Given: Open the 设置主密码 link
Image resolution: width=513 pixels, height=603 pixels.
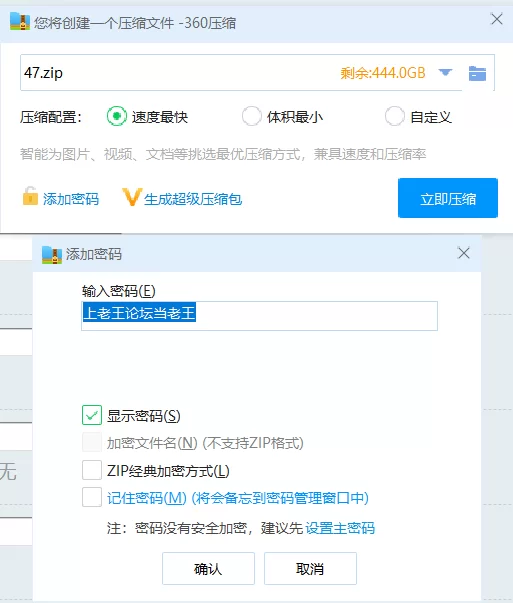Looking at the screenshot, I should tap(340, 528).
